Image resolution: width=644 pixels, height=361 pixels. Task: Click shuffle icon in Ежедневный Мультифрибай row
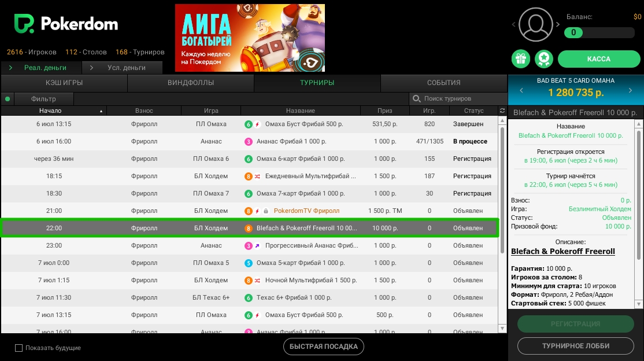257,176
